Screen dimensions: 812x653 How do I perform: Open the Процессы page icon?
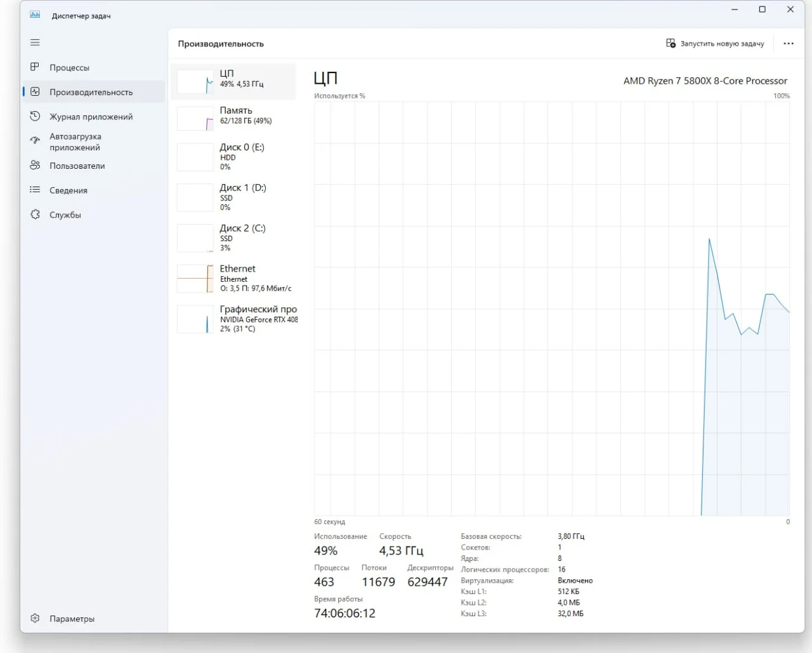[x=35, y=67]
